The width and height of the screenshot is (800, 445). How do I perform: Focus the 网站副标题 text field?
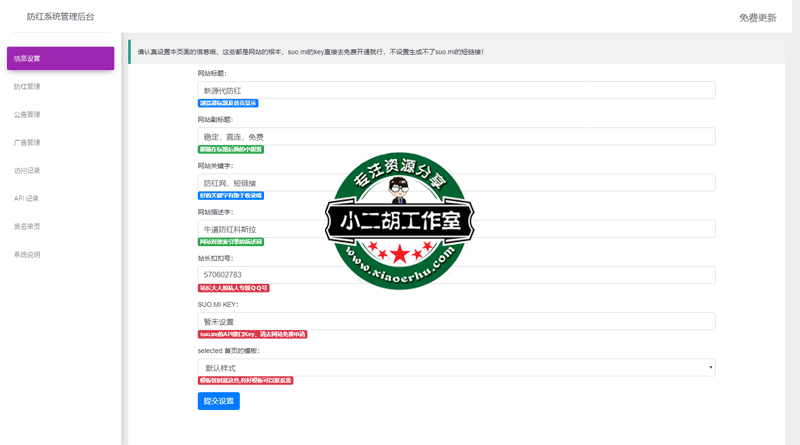click(x=456, y=136)
